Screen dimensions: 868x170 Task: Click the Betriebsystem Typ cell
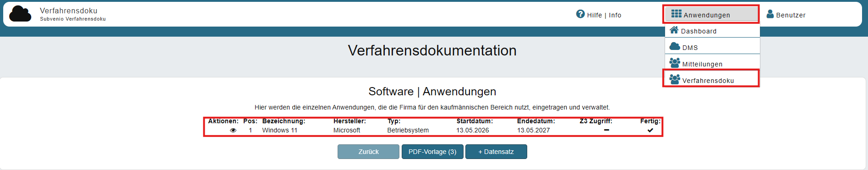(408, 130)
